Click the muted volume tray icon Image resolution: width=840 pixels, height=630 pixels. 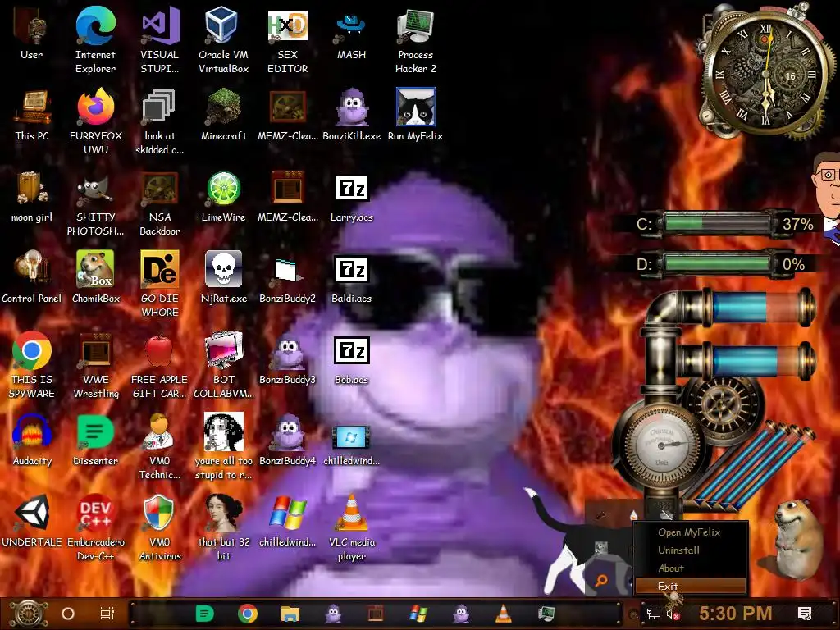(x=673, y=614)
